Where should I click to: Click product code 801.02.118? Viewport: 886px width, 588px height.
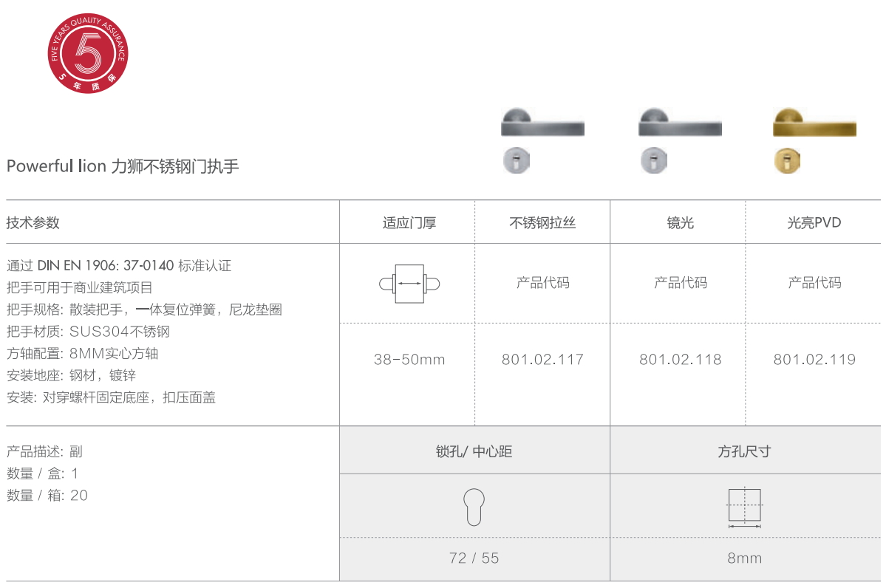680,360
